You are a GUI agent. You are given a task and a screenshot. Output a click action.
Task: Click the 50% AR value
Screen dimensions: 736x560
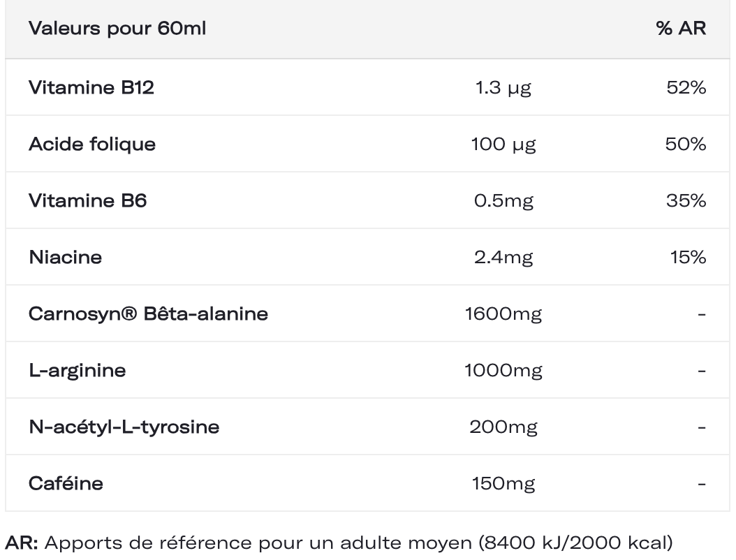click(686, 144)
